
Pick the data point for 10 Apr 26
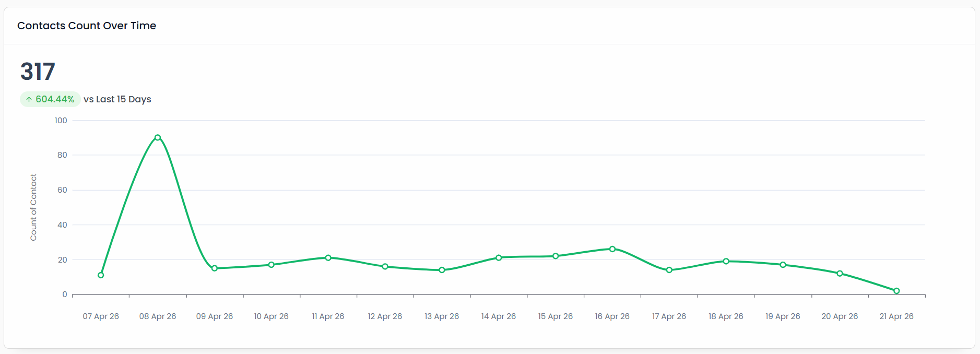point(271,265)
